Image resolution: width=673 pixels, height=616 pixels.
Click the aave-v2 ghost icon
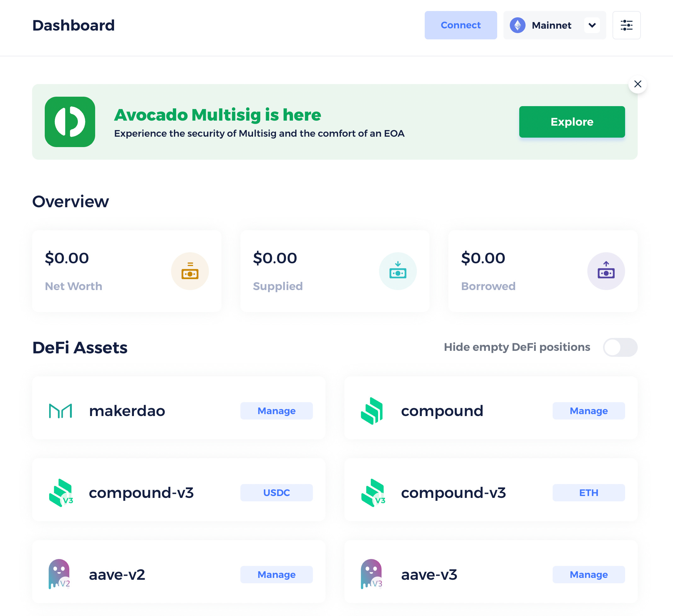[60, 574]
